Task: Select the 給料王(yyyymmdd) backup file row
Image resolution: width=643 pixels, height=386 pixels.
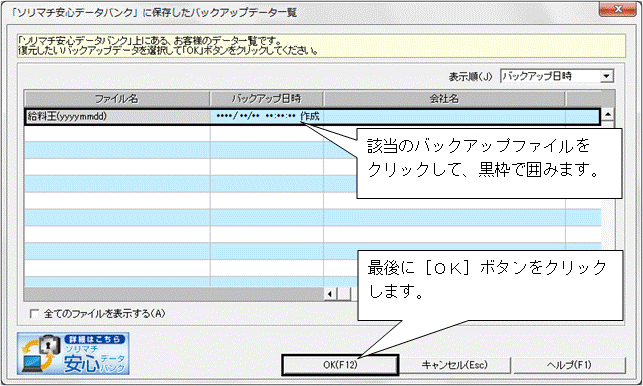Action: point(312,116)
